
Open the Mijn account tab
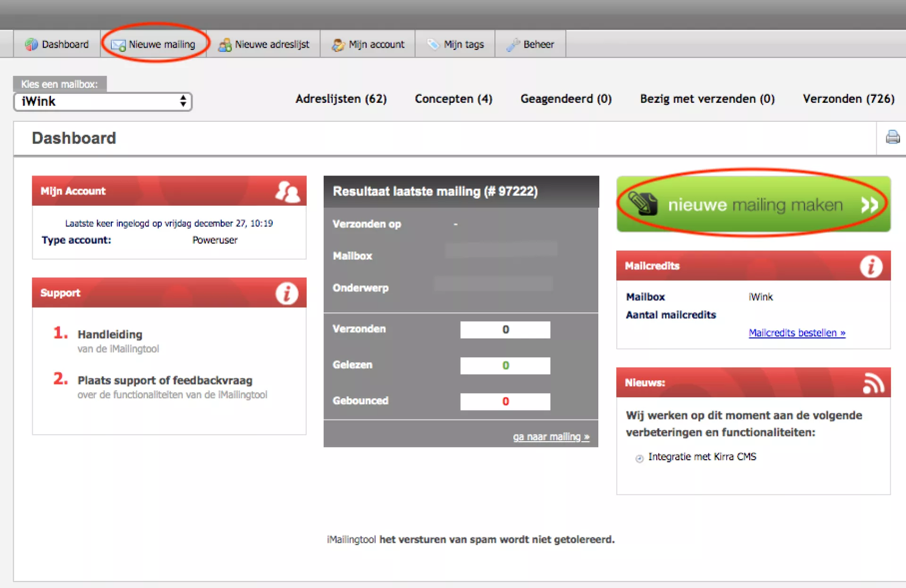coord(368,44)
